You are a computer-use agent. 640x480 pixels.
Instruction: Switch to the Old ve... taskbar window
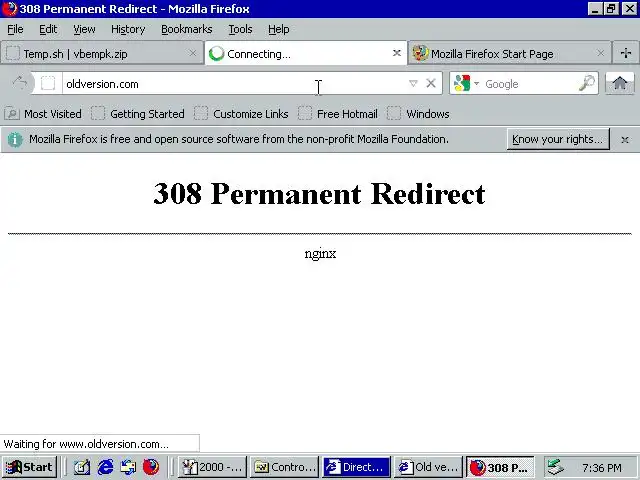(x=429, y=467)
